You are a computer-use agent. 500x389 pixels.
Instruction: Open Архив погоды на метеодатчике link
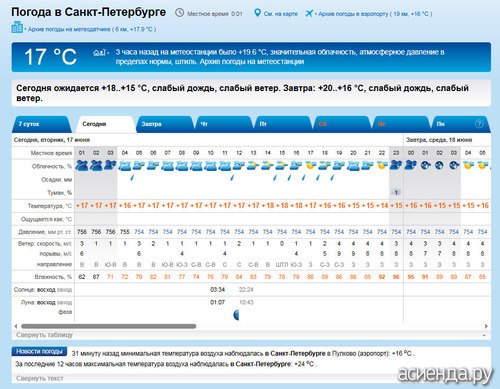click(92, 29)
